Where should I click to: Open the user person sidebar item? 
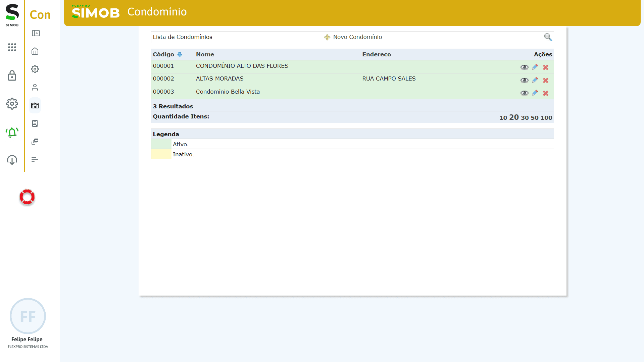pos(35,87)
